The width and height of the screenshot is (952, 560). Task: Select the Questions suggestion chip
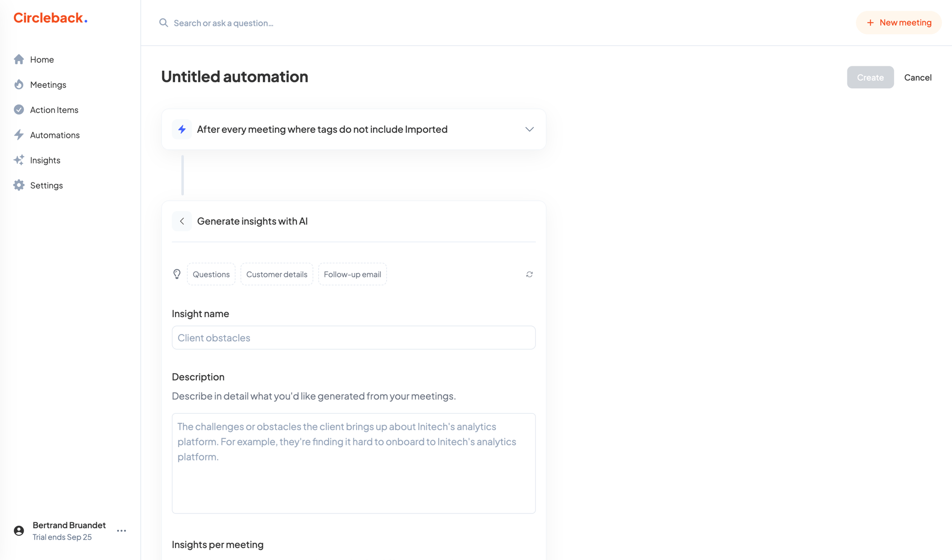coord(211,274)
